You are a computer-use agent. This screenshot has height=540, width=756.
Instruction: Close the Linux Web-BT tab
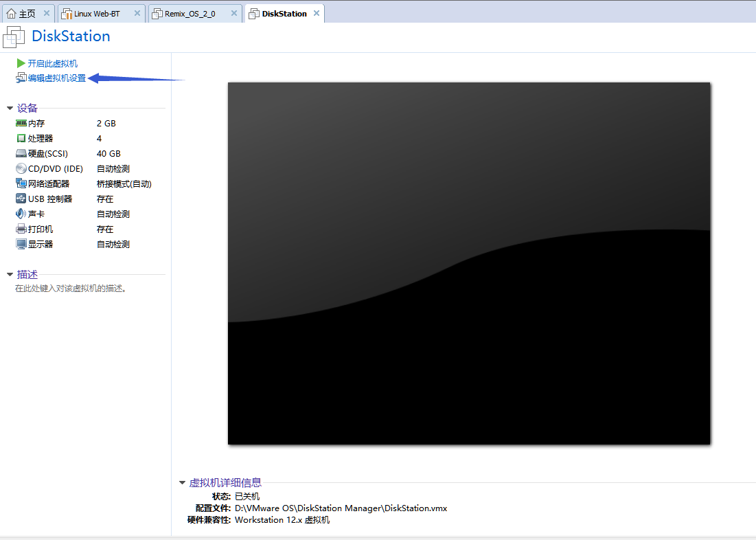pos(137,13)
